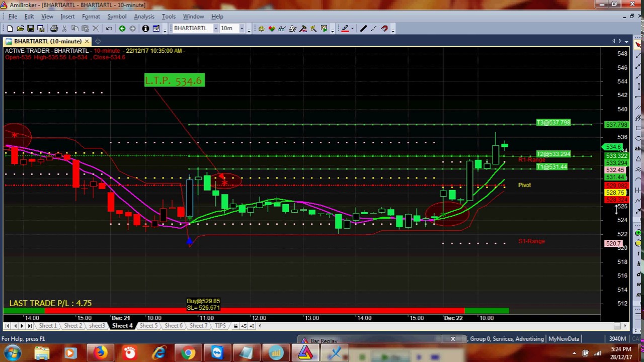
Task: Click the run-chart icon before pen color
Action: point(324,29)
